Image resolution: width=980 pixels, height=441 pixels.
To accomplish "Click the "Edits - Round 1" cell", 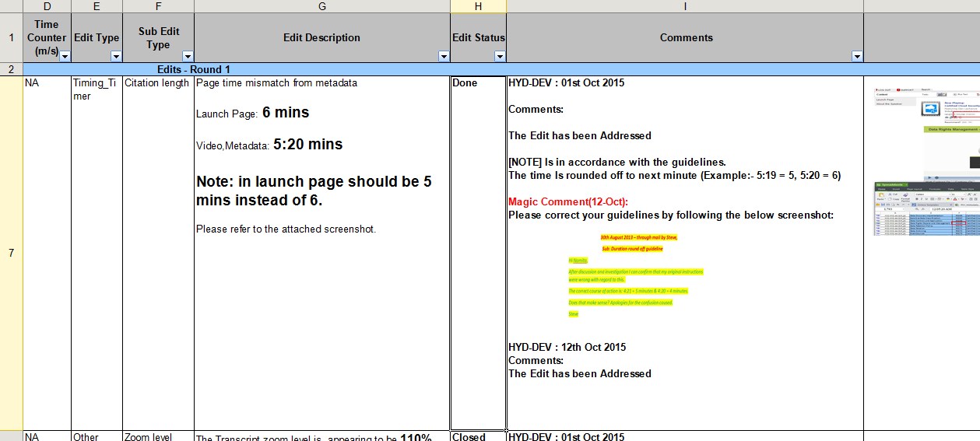I will (194, 69).
